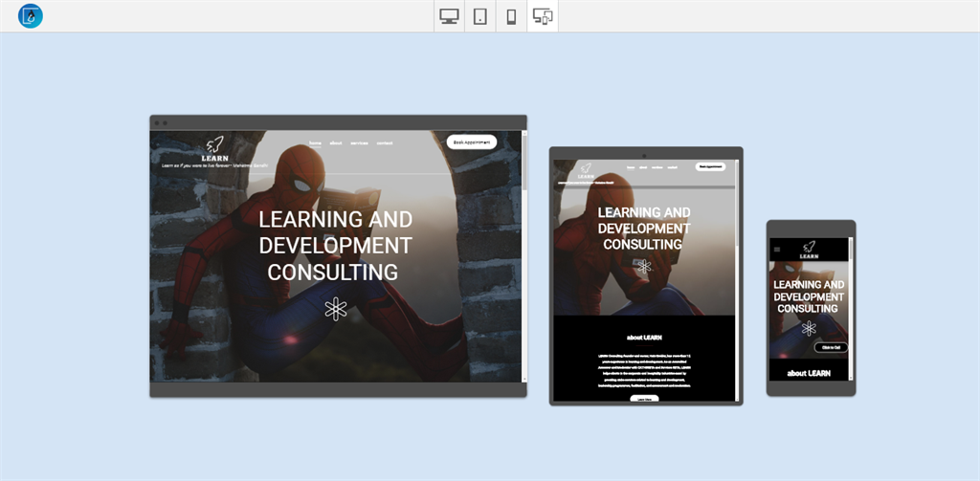Viewport: 980px width, 481px height.
Task: Open contact menu in desktop preview
Action: 385,143
